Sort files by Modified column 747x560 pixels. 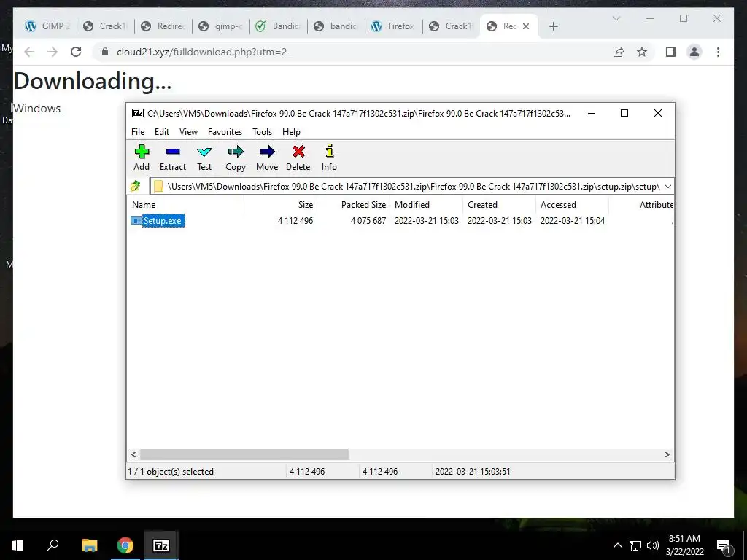(x=426, y=205)
